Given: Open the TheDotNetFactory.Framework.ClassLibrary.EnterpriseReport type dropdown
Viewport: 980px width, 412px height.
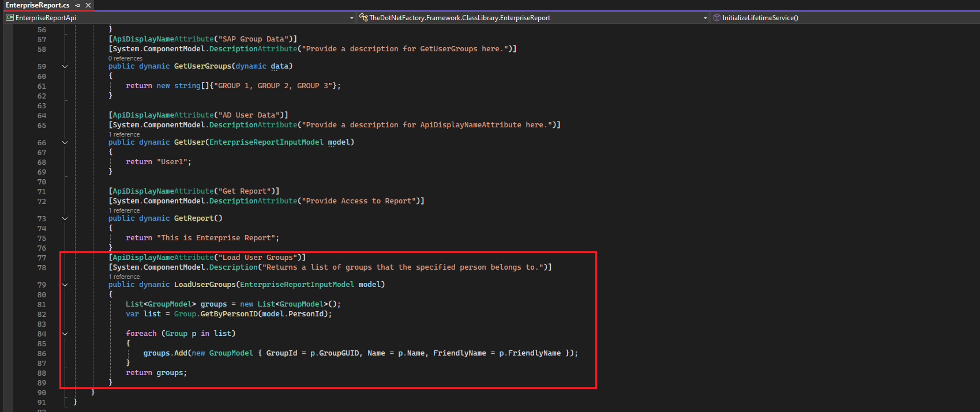Looking at the screenshot, I should (705, 18).
